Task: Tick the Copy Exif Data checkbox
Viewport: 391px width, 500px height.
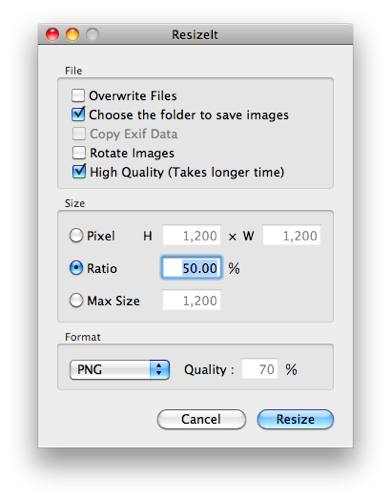Action: tap(79, 134)
